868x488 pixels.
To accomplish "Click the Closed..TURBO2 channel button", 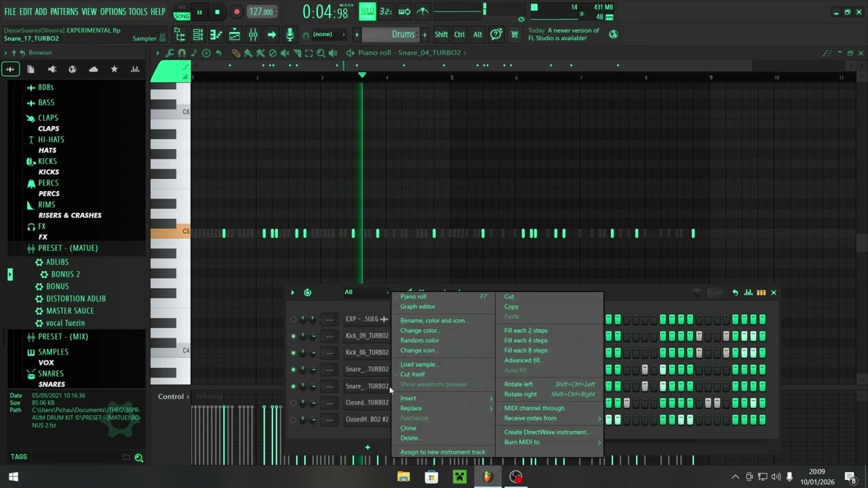I will (366, 403).
